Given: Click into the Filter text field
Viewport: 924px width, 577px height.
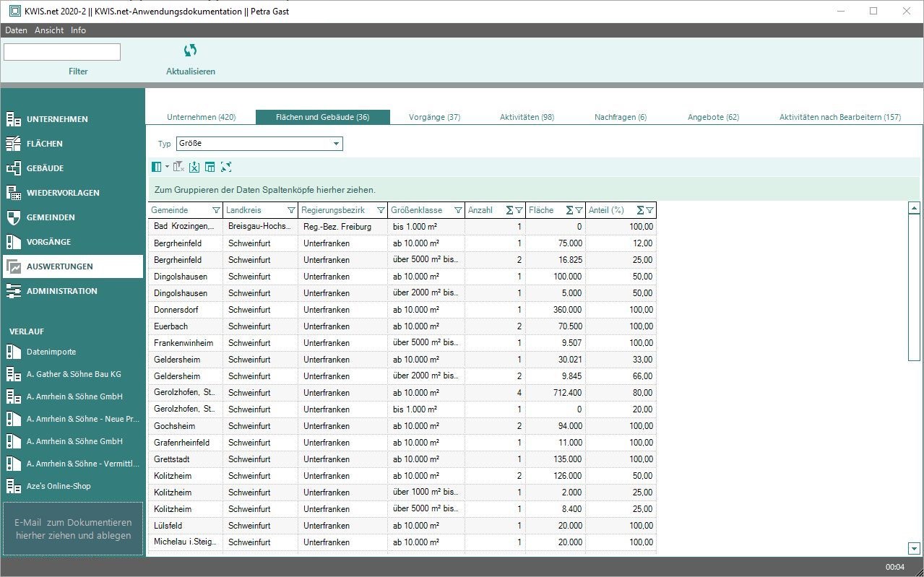Looking at the screenshot, I should (x=62, y=52).
